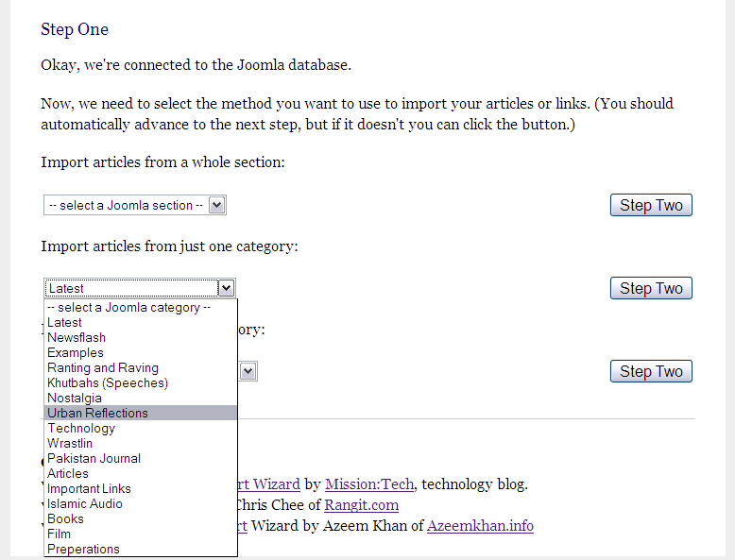Select Examples in the category list
This screenshot has width=735, height=560.
[76, 352]
